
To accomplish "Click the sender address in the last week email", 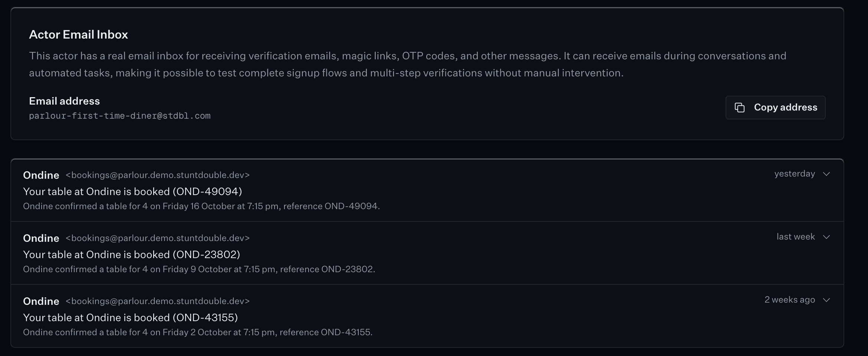I will point(158,238).
